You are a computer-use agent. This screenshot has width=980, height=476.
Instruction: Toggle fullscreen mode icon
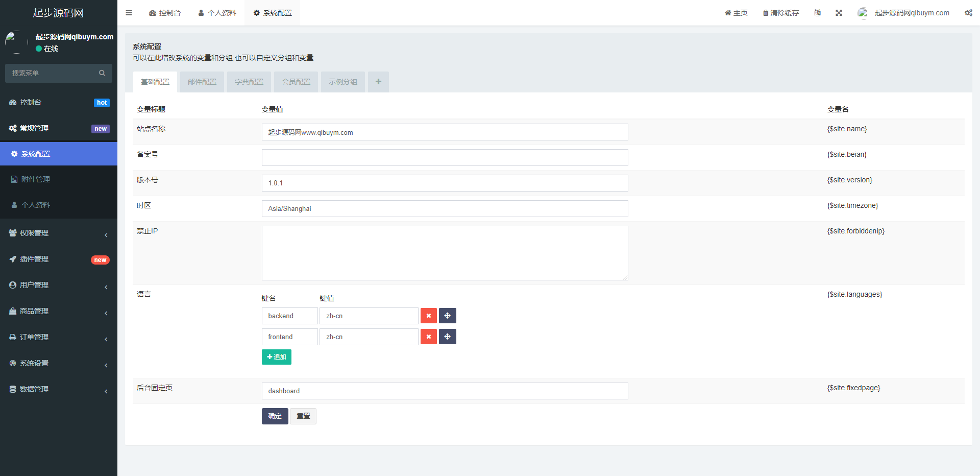[839, 13]
